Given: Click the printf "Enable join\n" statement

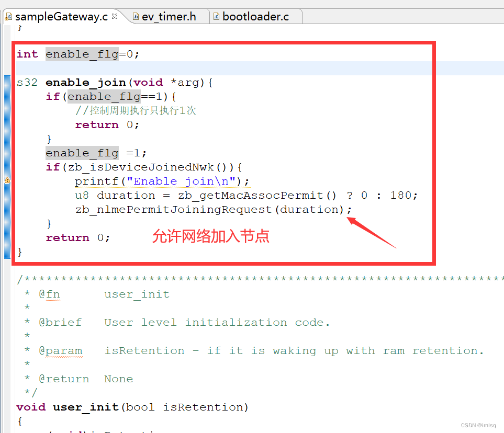Looking at the screenshot, I should (162, 181).
